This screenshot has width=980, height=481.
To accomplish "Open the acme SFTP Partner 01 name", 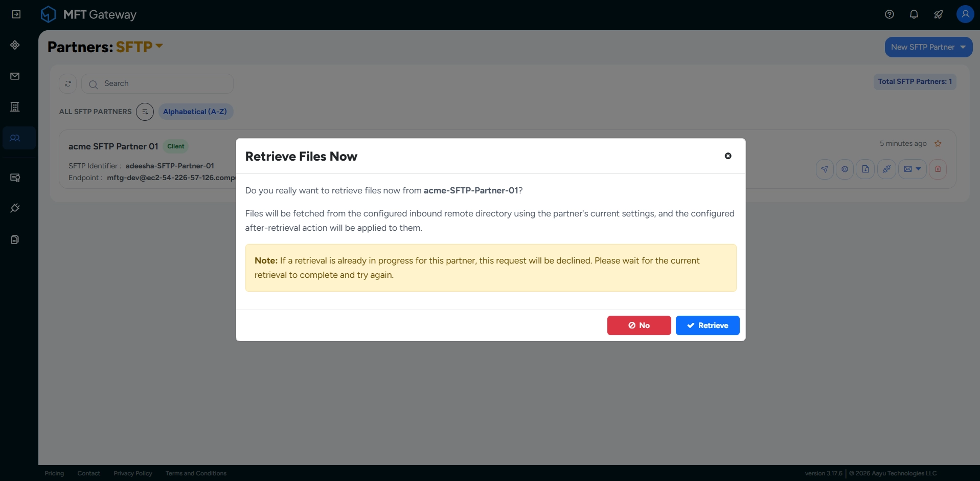I will [113, 146].
